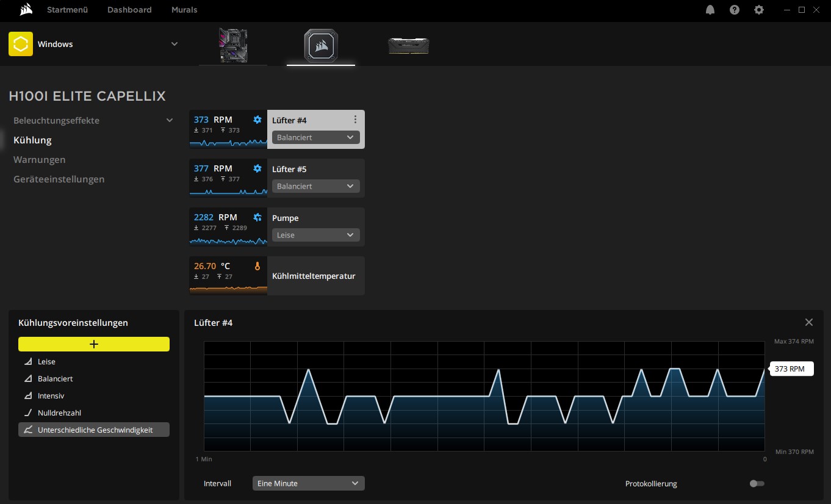Open the three-dot options menu on Lüfter #4
This screenshot has width=831, height=504.
point(356,120)
